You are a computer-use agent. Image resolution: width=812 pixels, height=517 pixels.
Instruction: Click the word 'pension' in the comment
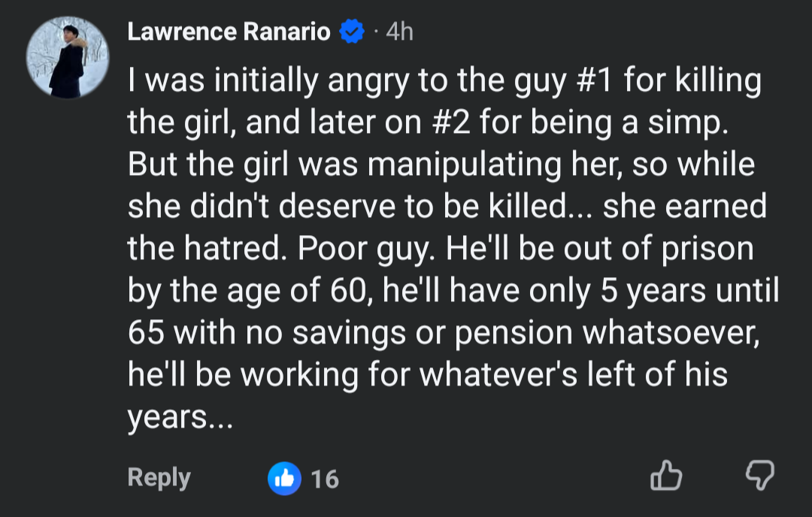[514, 334]
